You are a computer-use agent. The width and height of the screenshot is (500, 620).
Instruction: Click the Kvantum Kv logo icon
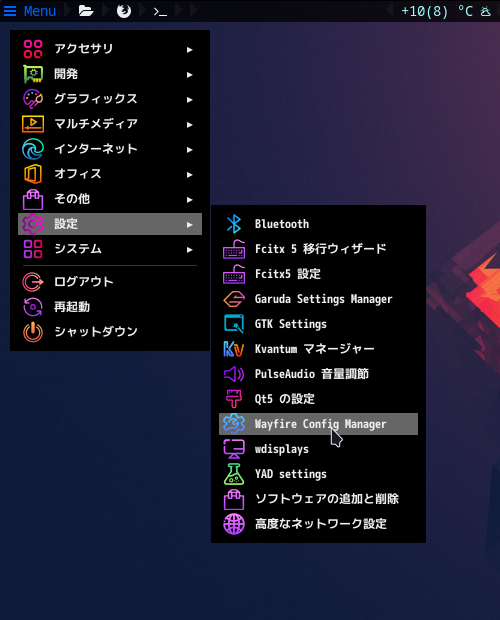pos(234,349)
